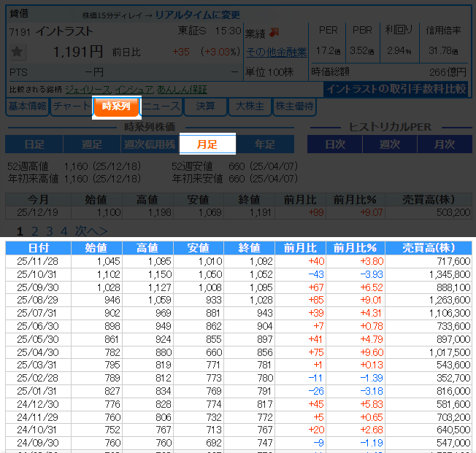This screenshot has width=476, height=453.
Task: Click date cell 25/07/31
Action: pos(37,313)
